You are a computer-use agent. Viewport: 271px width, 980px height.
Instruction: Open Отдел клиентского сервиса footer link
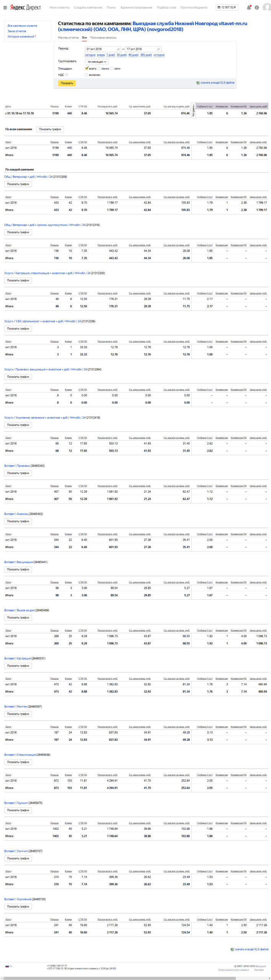coord(233,970)
